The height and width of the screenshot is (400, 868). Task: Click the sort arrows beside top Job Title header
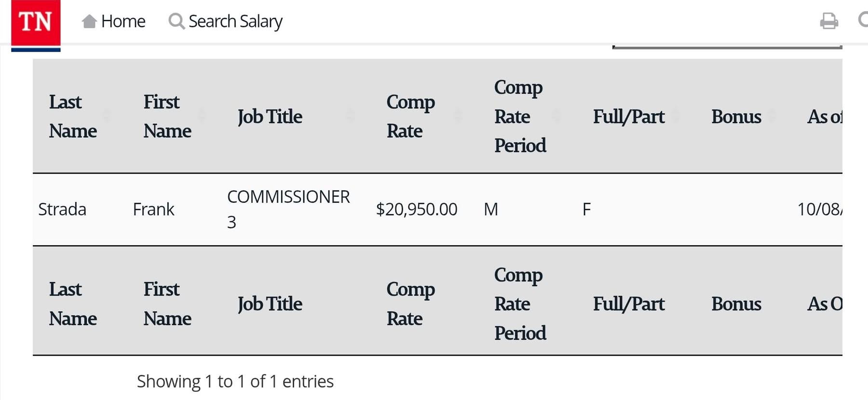[351, 116]
